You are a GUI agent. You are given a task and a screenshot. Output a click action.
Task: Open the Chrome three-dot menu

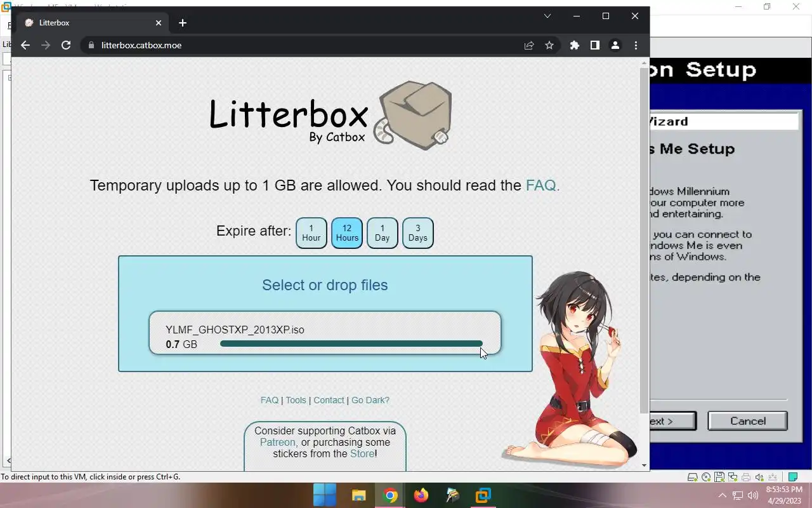pos(636,45)
